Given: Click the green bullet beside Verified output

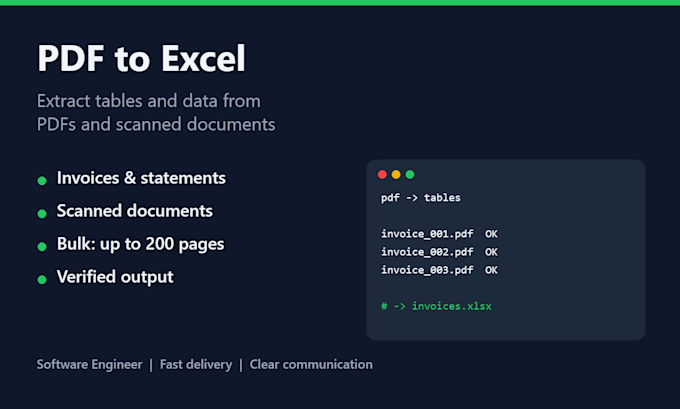Looking at the screenshot, I should (42, 279).
